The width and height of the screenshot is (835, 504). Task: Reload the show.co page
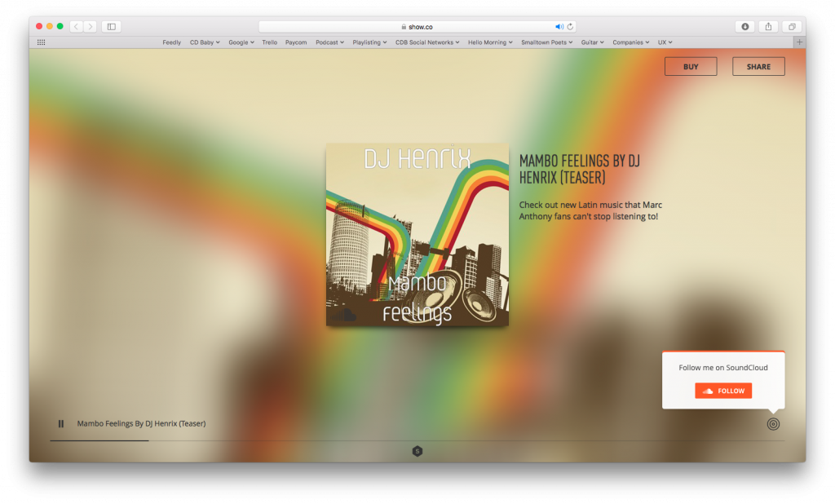click(x=570, y=27)
